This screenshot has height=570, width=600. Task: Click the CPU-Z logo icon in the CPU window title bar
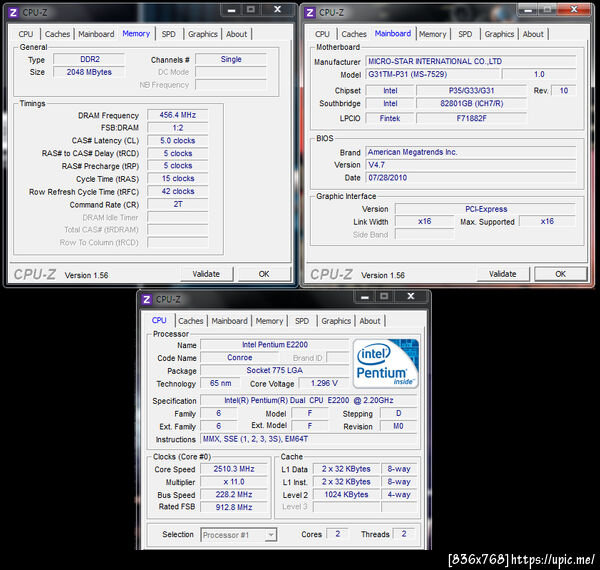pos(147,300)
